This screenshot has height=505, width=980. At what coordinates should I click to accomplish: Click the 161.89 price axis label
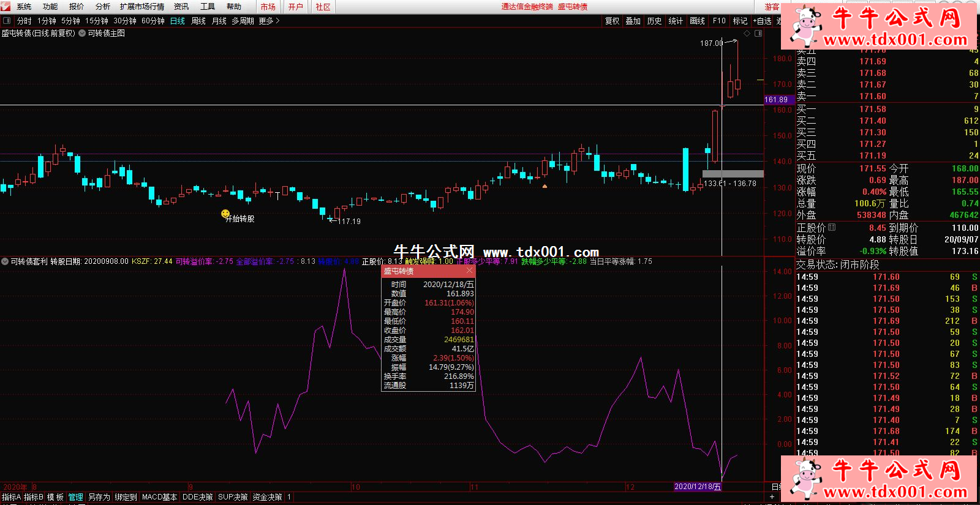coord(779,100)
